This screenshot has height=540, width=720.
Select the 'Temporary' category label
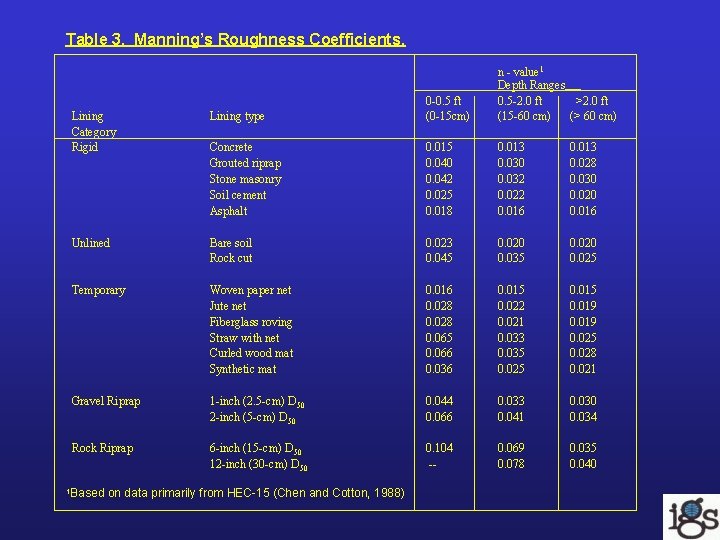point(98,290)
